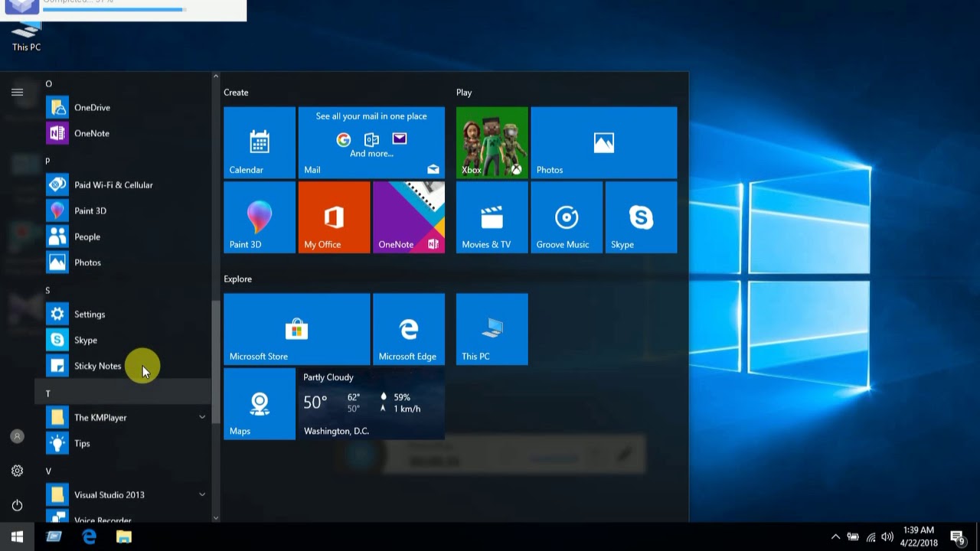Viewport: 980px width, 551px height.
Task: Open the Microsoft Store tile
Action: (x=297, y=329)
